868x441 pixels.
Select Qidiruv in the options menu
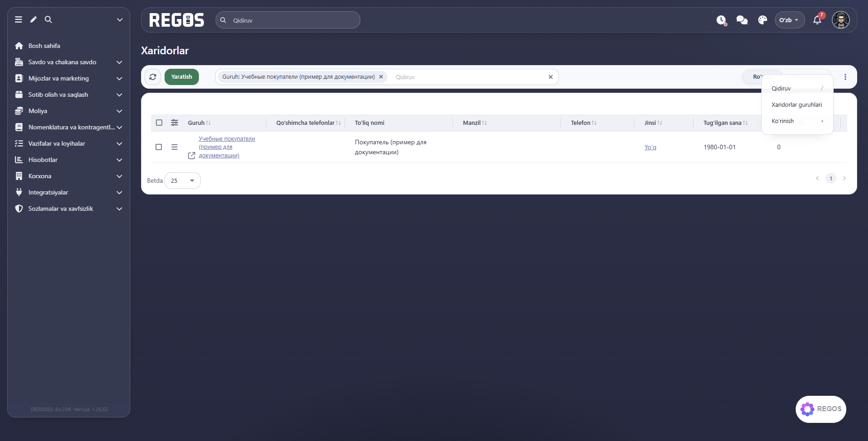[797, 89]
